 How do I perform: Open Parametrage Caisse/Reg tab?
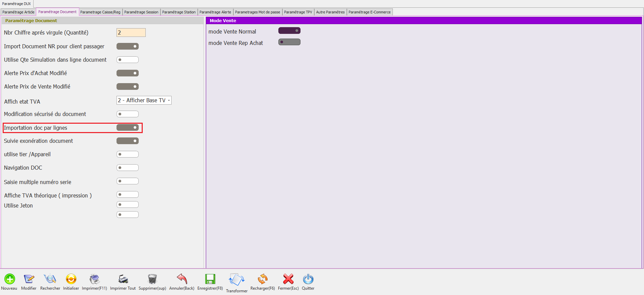pos(100,12)
